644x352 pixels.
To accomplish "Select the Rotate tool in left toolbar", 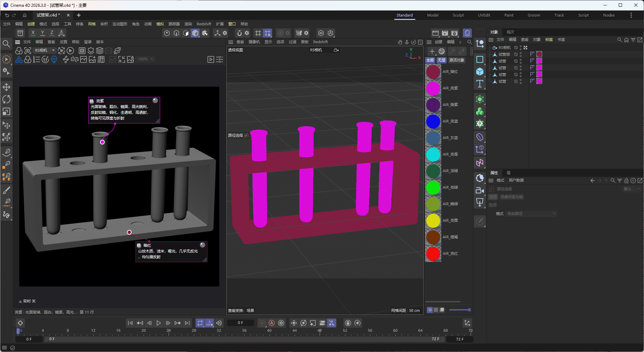I will pos(6,99).
